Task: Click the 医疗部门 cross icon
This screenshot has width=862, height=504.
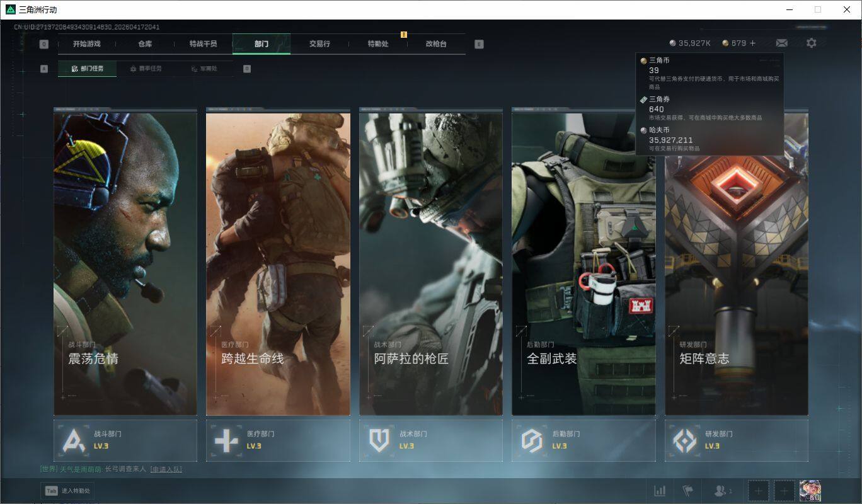Action: point(226,440)
